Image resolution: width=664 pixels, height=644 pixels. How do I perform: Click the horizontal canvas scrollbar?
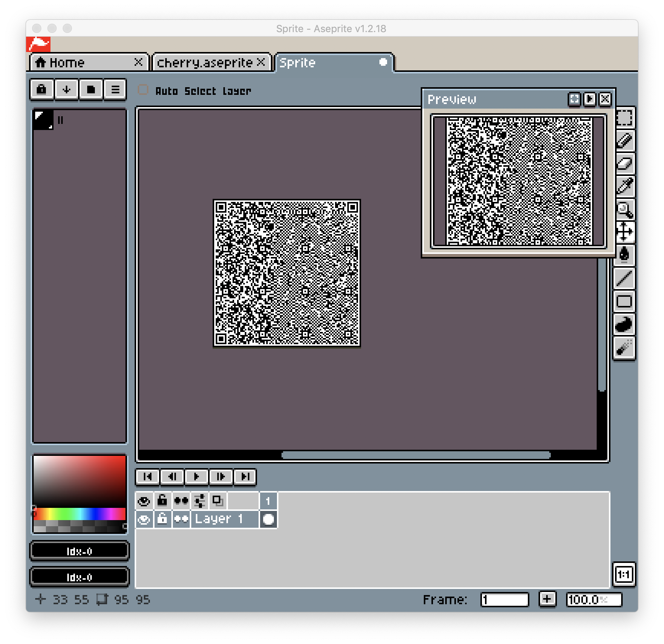[416, 455]
